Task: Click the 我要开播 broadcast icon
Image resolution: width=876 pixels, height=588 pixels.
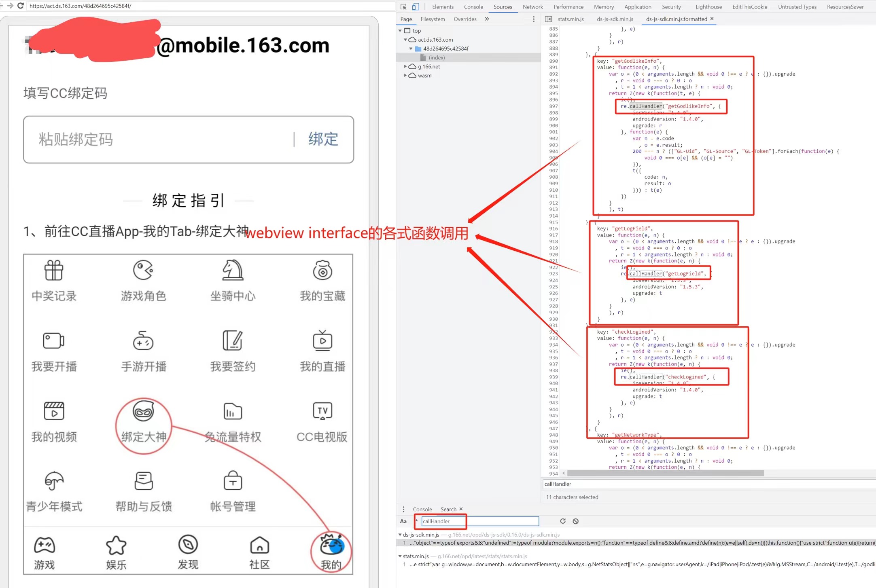Action: tap(54, 341)
